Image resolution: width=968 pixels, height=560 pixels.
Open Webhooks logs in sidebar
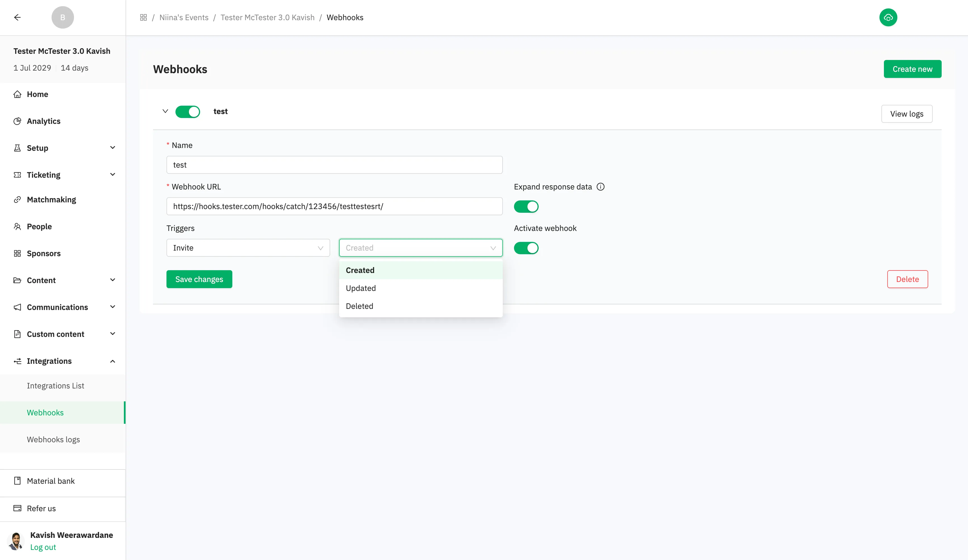pos(54,439)
